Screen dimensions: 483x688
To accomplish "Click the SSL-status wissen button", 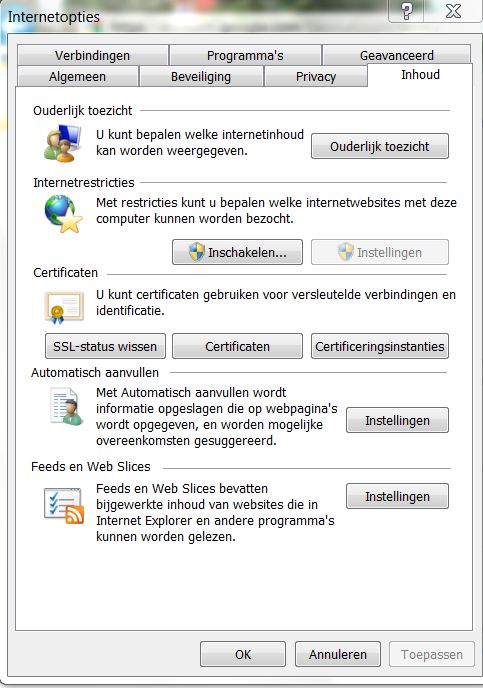I will (x=105, y=346).
